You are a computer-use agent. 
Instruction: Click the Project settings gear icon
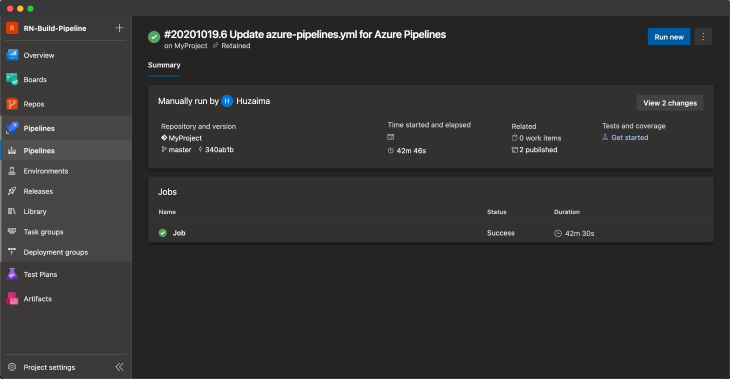(x=12, y=367)
